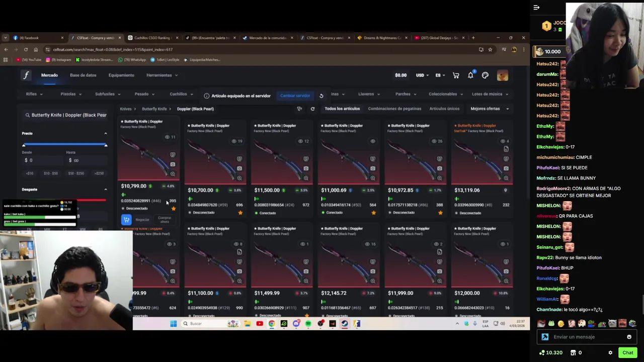This screenshot has width=644, height=362.
Task: Expand the Rifles category dropdown
Action: (x=34, y=94)
